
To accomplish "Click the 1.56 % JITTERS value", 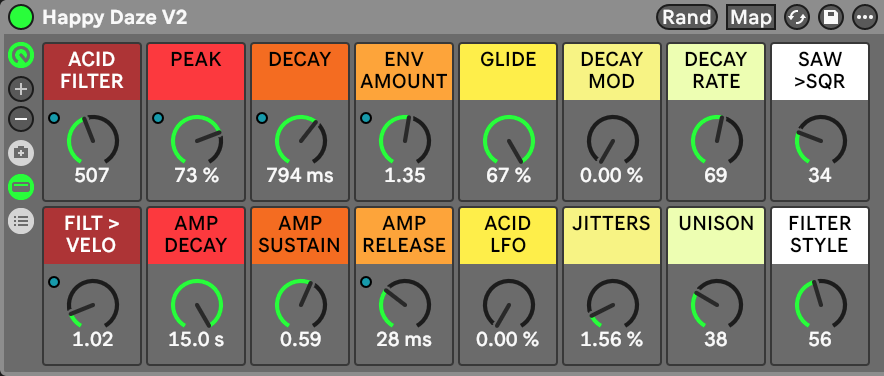I will (x=612, y=339).
